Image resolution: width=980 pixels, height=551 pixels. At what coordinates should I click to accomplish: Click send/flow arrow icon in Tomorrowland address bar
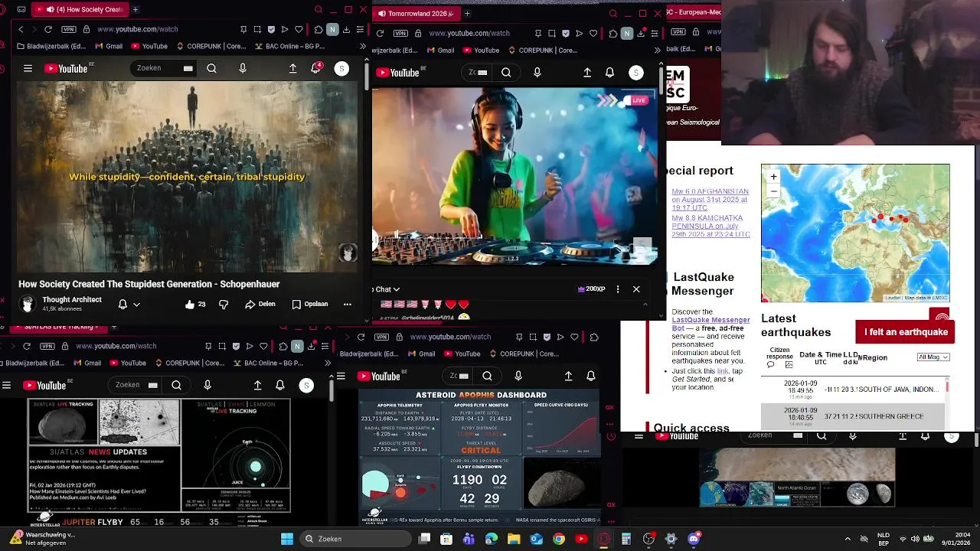pyautogui.click(x=579, y=33)
